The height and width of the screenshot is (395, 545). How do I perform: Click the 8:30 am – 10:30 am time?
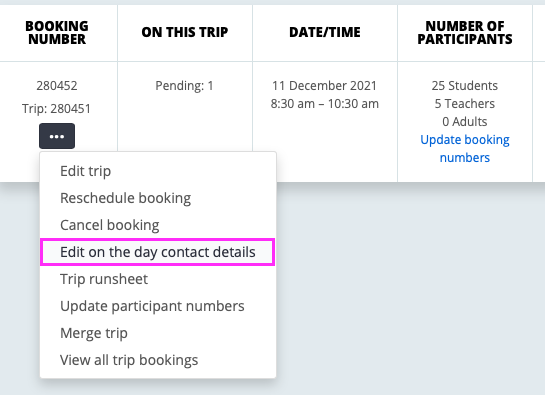click(325, 104)
